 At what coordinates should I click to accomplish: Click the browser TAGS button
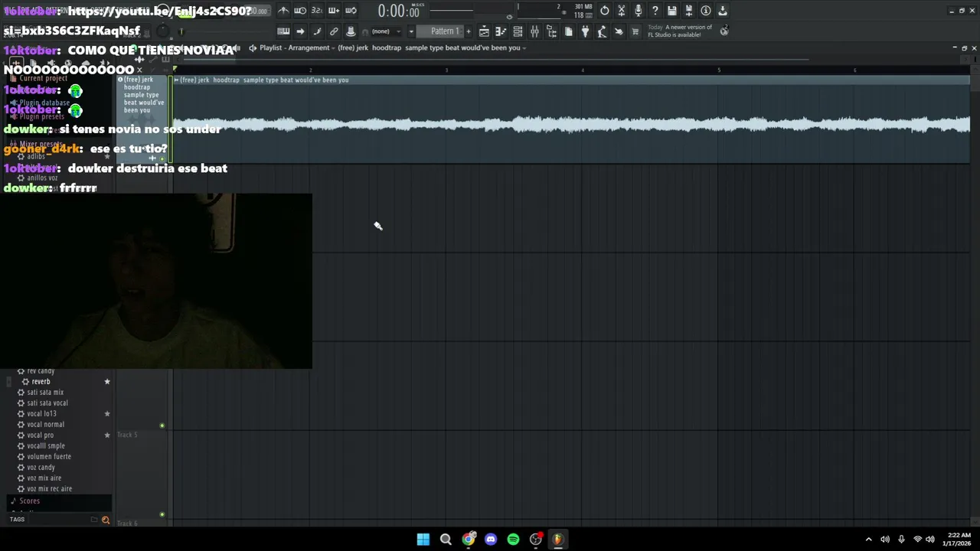(17, 520)
